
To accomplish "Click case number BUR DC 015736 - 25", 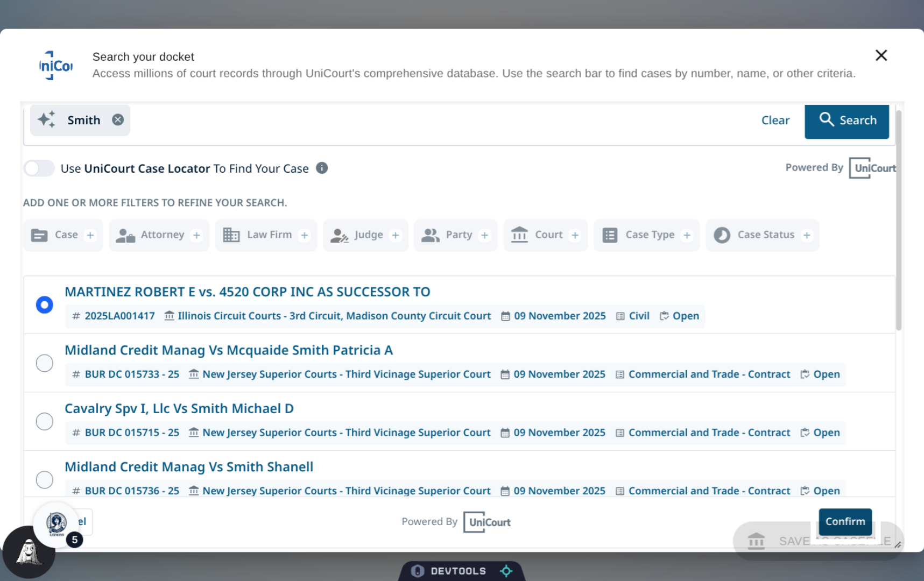I will click(132, 491).
